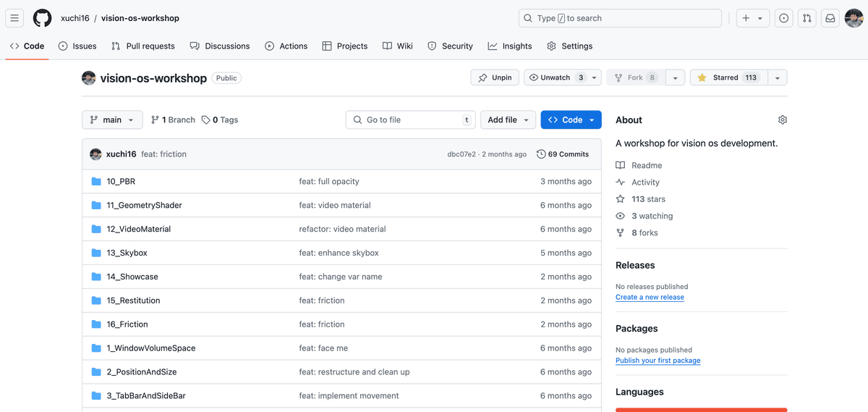Open commit hash dbc07e2
Image resolution: width=868 pixels, height=412 pixels.
click(461, 154)
